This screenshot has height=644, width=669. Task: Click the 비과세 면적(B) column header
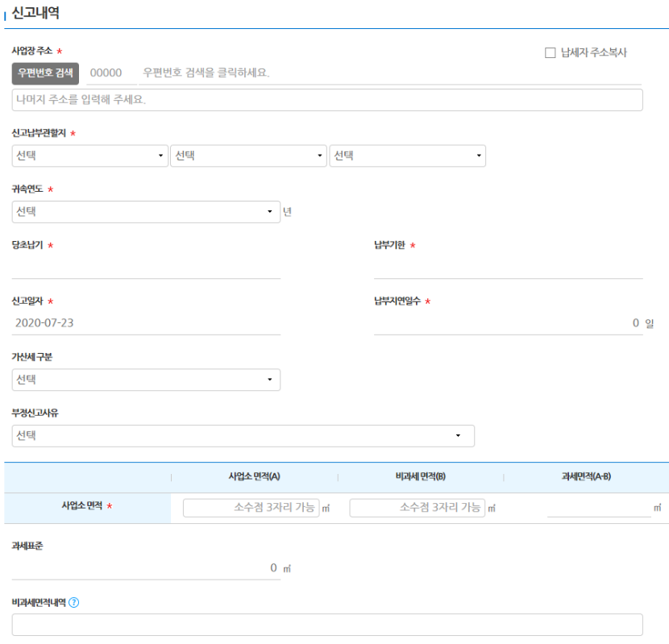coord(420,476)
